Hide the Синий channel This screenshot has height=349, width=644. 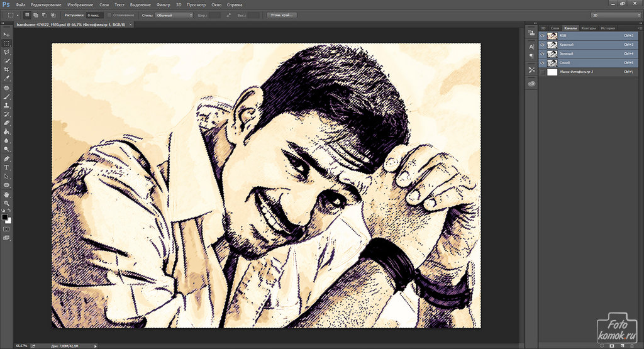(542, 63)
